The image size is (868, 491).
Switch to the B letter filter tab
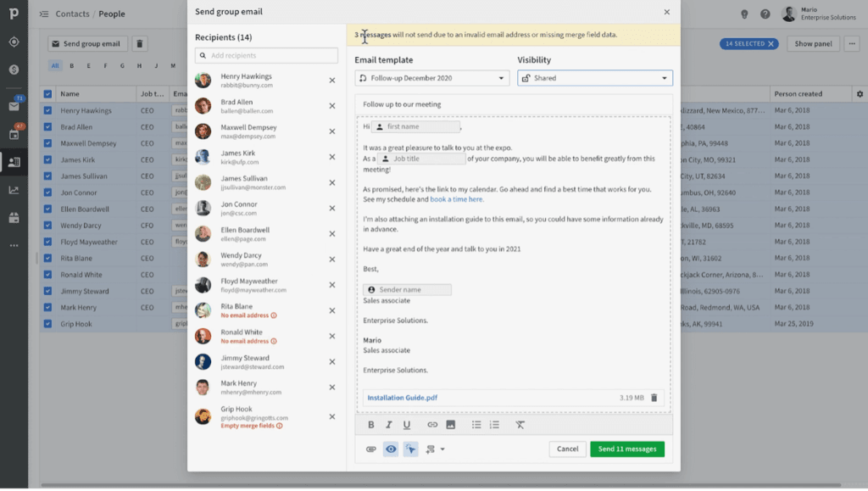click(72, 65)
